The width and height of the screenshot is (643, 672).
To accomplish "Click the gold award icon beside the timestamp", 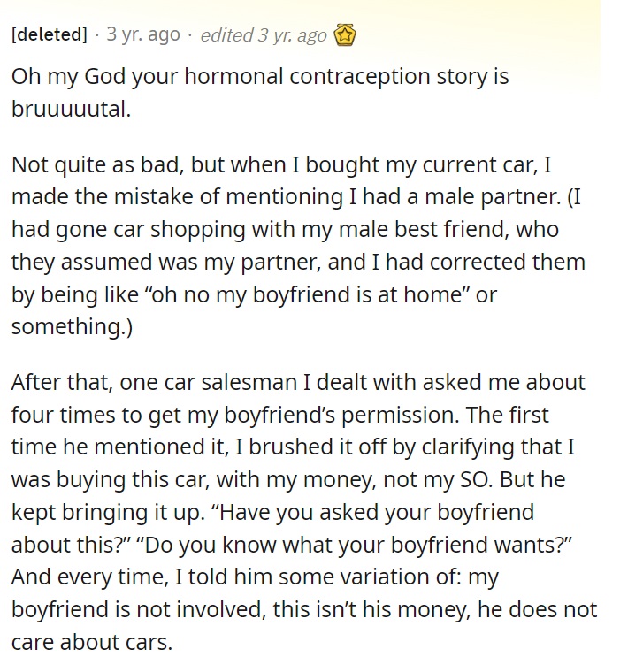I will click(x=345, y=35).
